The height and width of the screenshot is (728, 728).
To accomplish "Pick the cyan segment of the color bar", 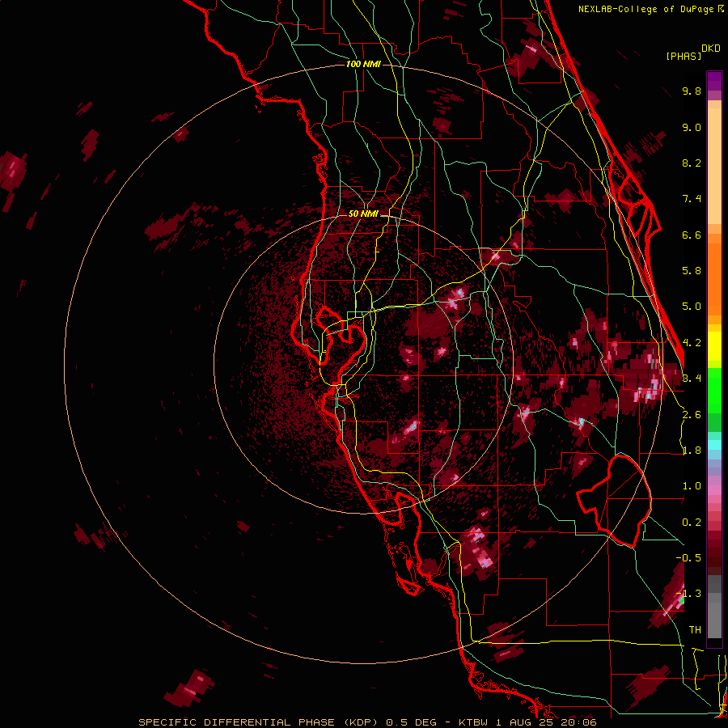I will tap(714, 444).
